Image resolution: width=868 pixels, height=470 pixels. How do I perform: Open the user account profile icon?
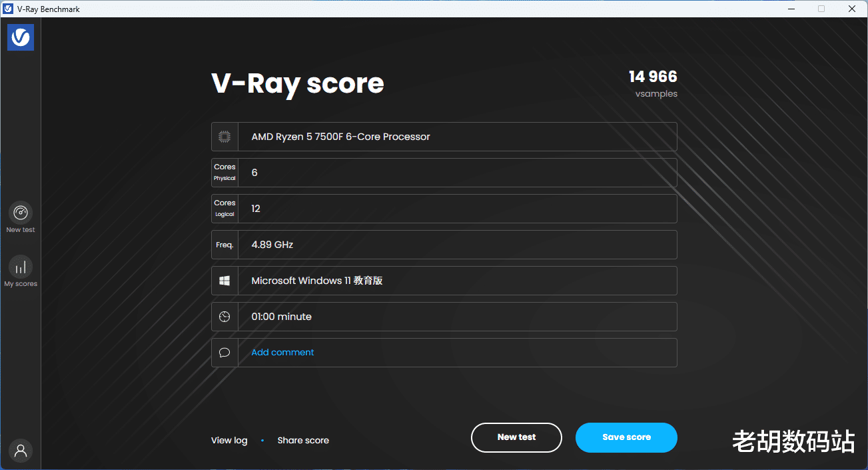click(21, 451)
